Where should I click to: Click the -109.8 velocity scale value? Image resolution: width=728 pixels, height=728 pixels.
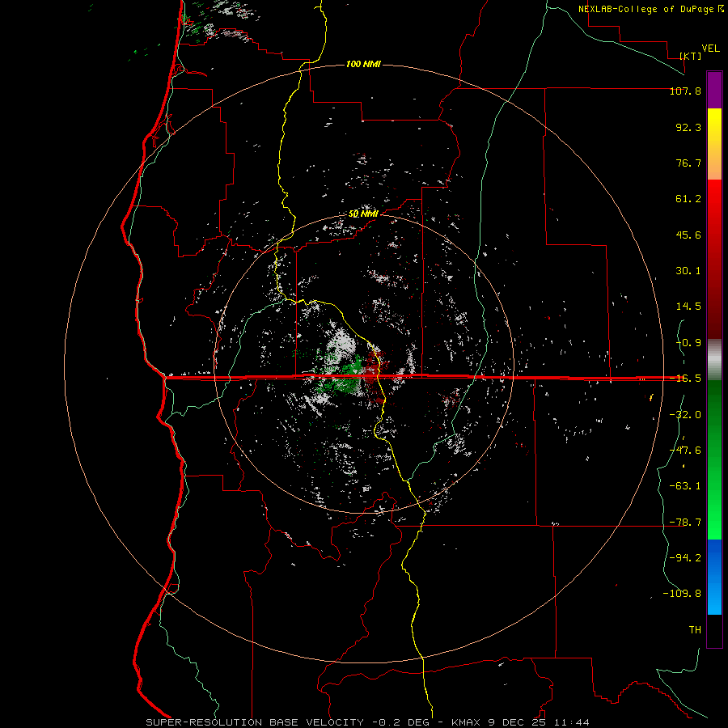point(682,594)
